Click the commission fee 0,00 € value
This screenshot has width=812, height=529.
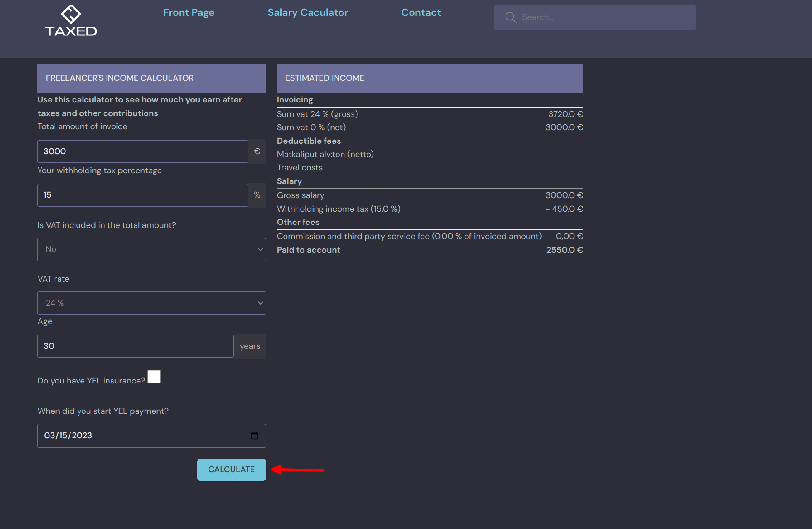569,236
